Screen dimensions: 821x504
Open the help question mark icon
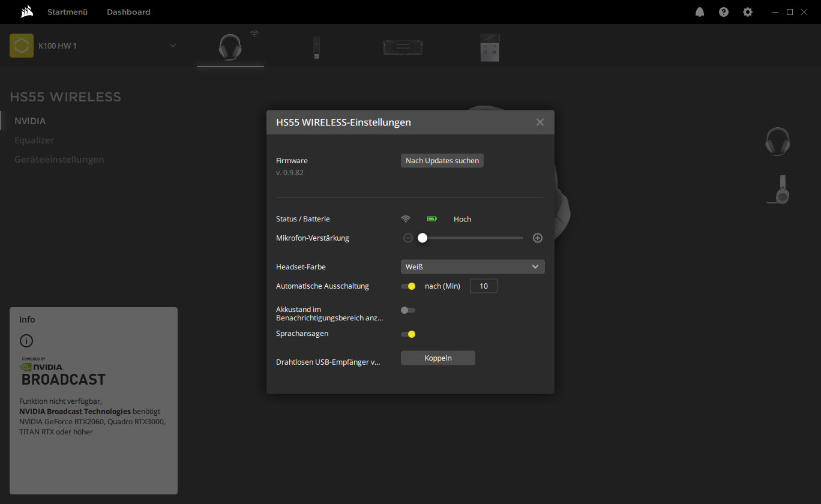click(x=724, y=12)
